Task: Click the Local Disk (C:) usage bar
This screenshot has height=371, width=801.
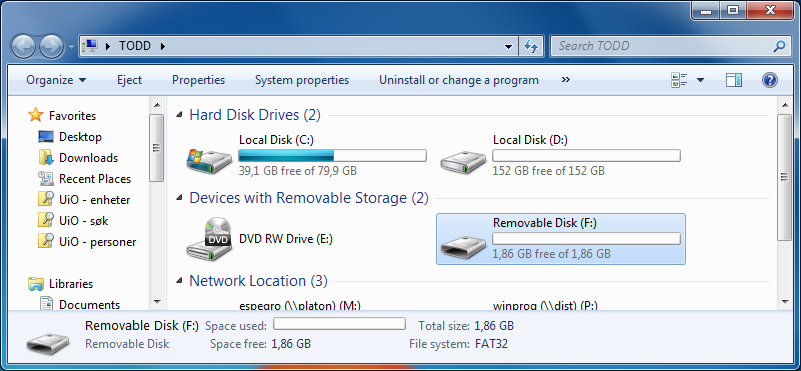Action: pos(333,155)
